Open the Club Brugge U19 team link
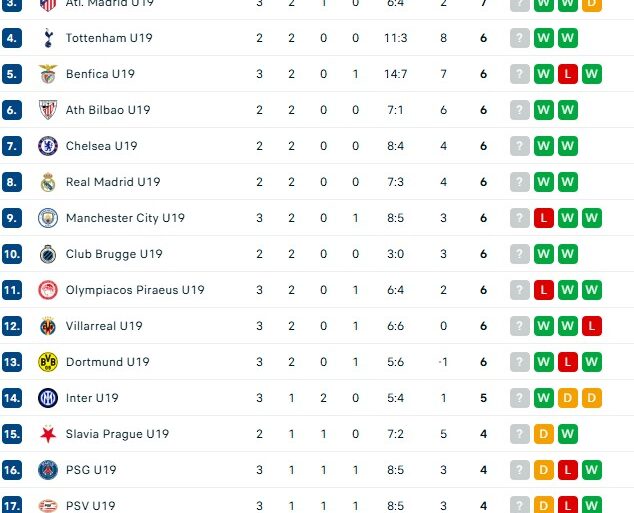This screenshot has width=634, height=513. click(114, 254)
